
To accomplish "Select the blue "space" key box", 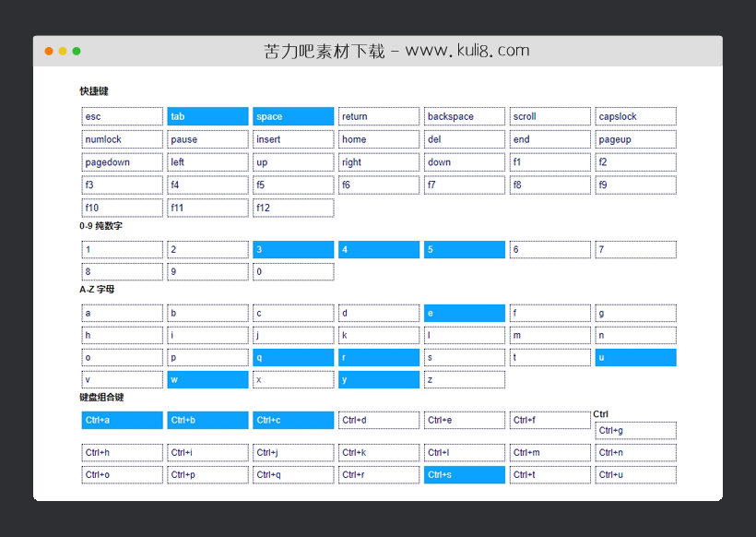I will (293, 116).
